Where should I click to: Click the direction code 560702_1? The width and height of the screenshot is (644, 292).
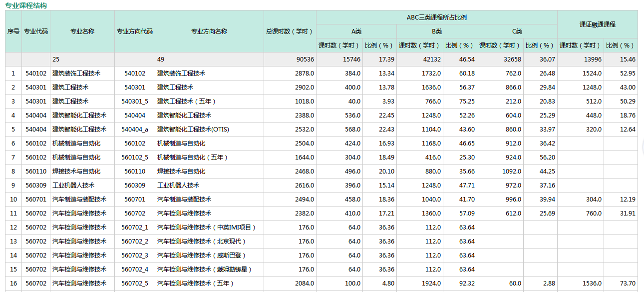pos(135,227)
